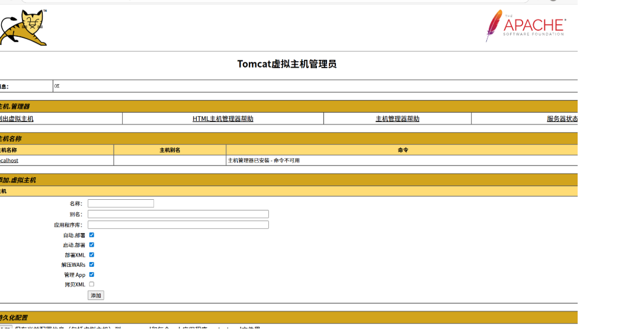Click the Apache Software Foundation logo

tap(526, 25)
